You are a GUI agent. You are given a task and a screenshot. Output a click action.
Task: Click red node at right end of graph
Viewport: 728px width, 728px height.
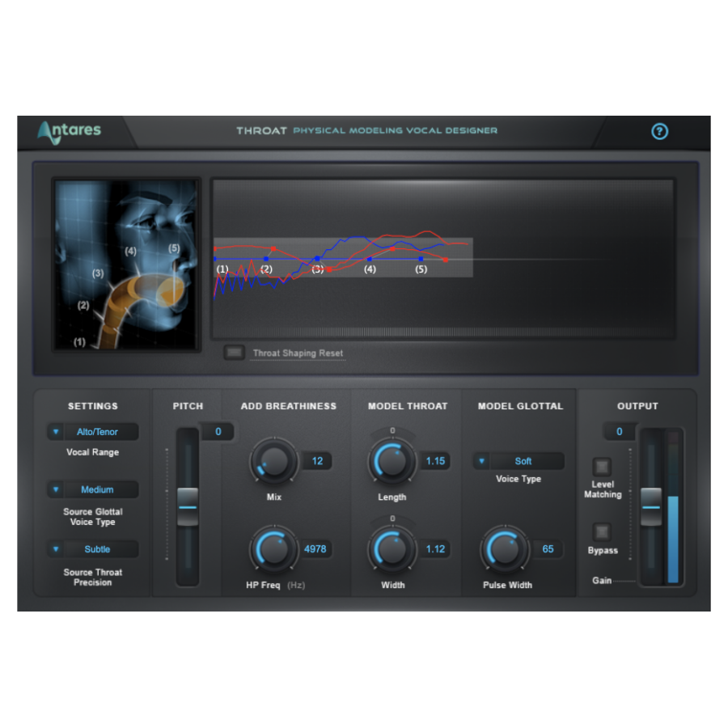pos(446,260)
